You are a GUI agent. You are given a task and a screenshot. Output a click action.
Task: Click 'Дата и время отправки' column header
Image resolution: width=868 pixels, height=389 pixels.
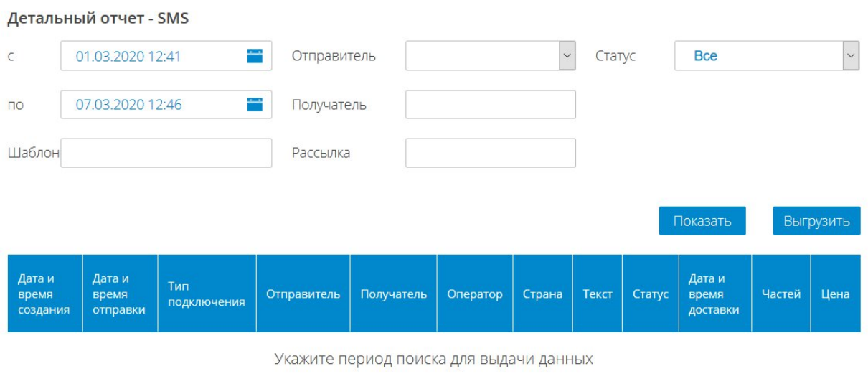(119, 294)
